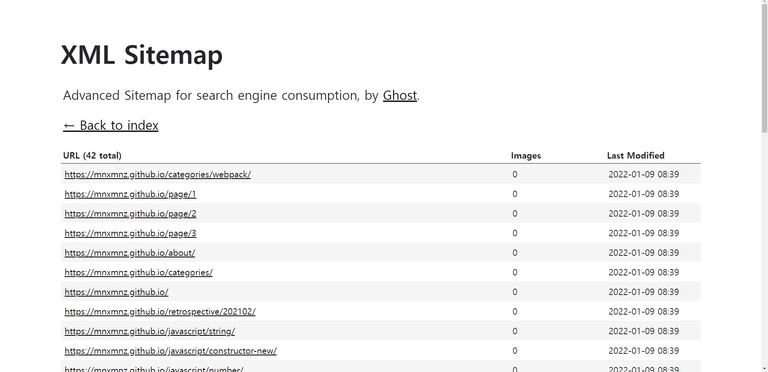
Task: Click Last Modified date in the about/ row
Action: click(x=644, y=253)
